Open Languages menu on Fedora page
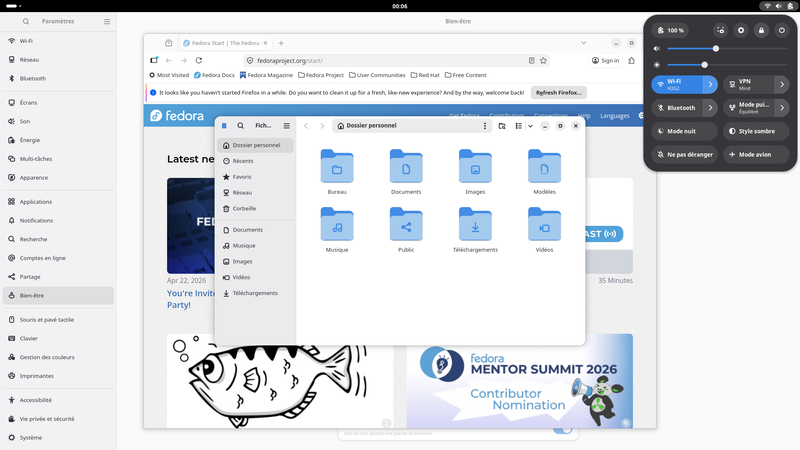The image size is (800, 450). tap(615, 116)
